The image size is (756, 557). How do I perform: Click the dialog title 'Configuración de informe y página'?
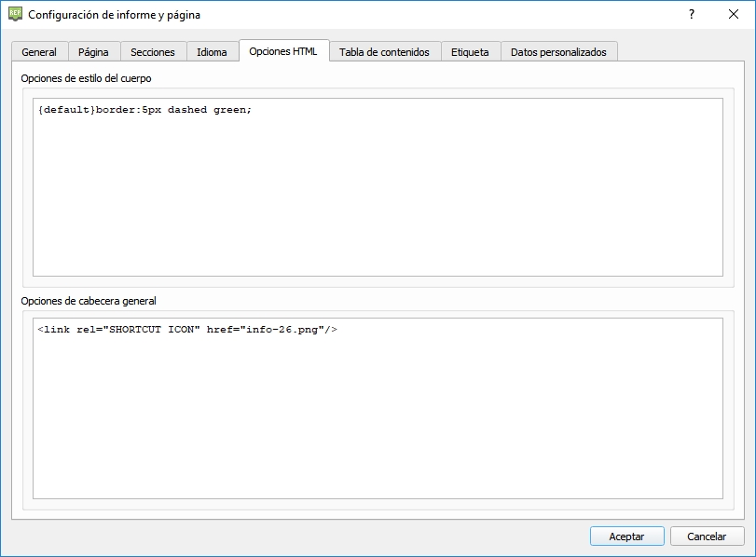[x=114, y=15]
